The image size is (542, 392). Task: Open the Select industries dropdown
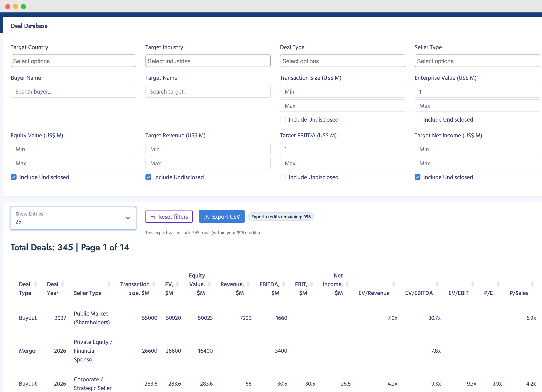[208, 61]
